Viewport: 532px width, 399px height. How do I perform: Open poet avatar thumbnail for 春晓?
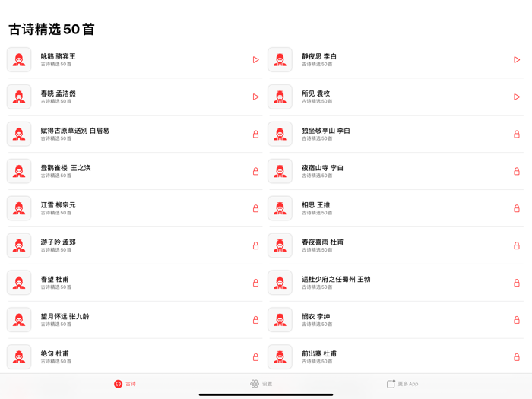(x=19, y=97)
